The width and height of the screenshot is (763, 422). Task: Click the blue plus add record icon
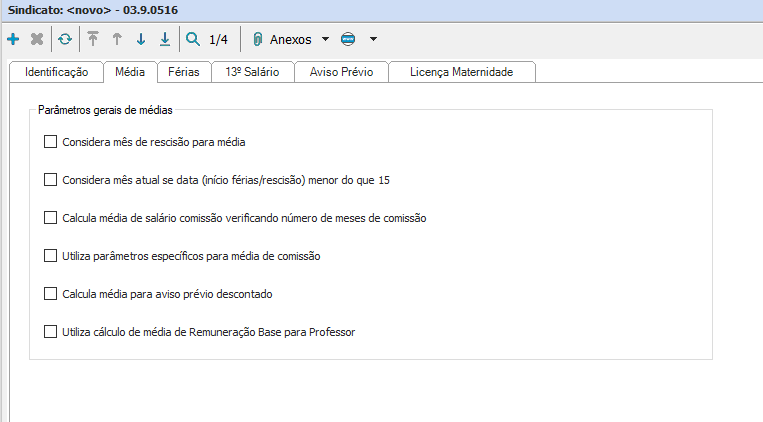pos(12,40)
